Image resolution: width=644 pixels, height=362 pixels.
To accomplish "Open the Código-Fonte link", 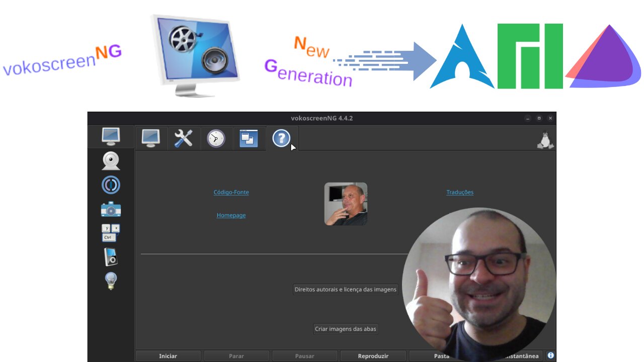I will coord(231,192).
